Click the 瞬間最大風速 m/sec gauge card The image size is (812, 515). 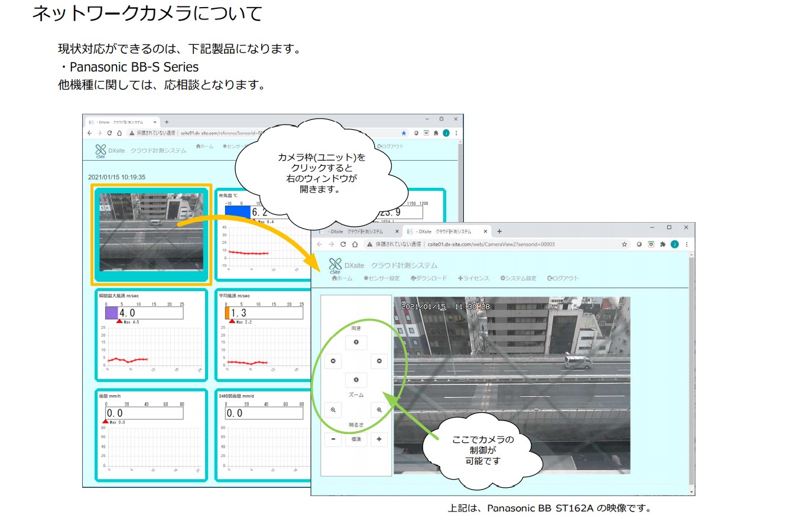(151, 335)
